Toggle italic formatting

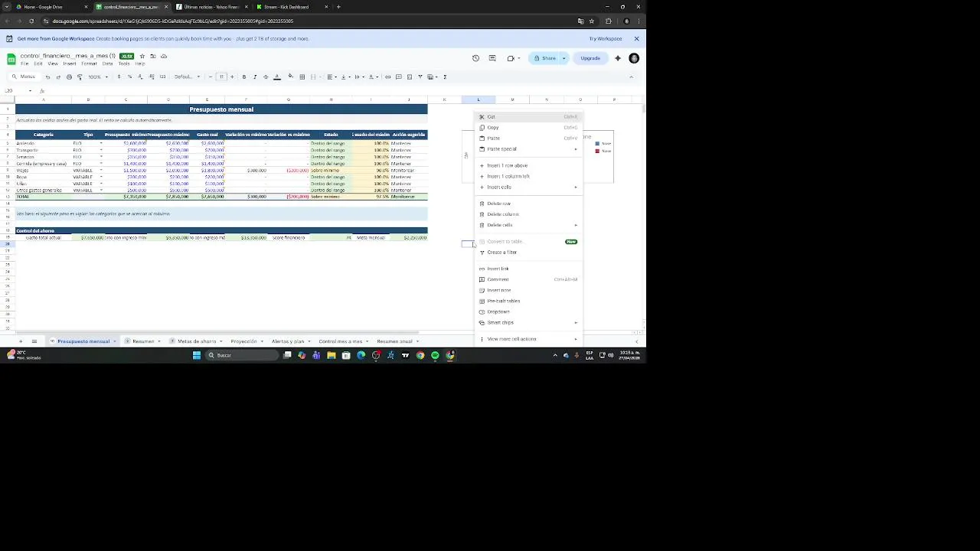pyautogui.click(x=255, y=77)
